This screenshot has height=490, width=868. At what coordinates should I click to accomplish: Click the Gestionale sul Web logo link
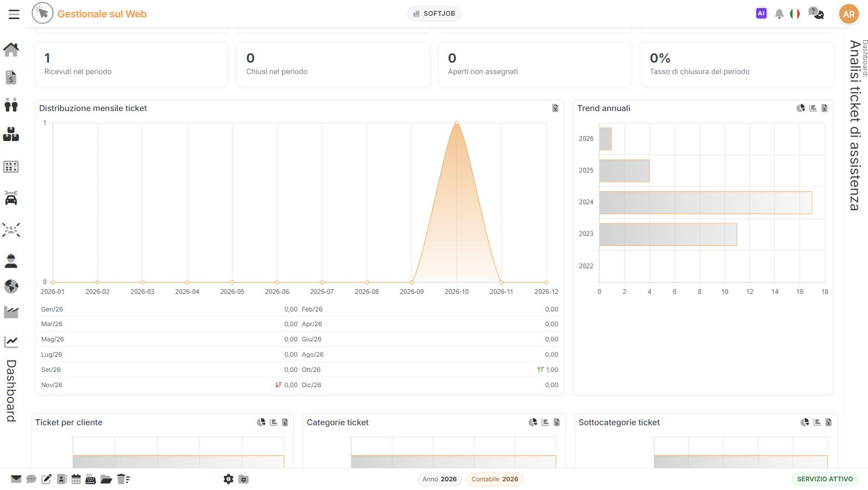point(89,14)
